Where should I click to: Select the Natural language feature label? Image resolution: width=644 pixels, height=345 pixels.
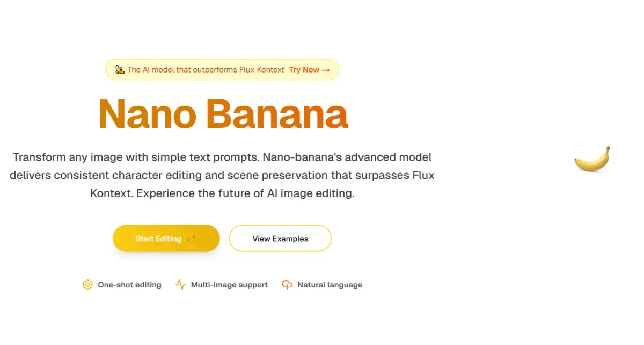click(x=330, y=285)
